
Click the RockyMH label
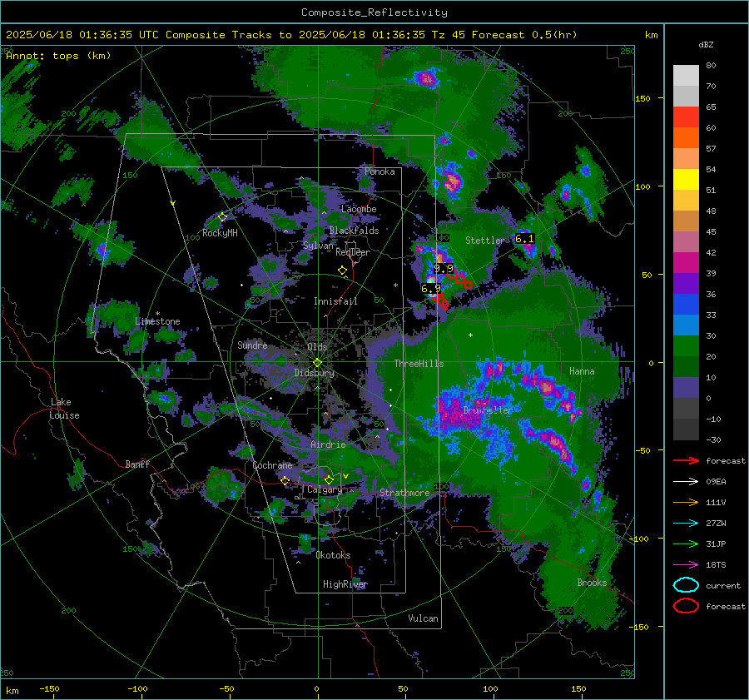[220, 233]
